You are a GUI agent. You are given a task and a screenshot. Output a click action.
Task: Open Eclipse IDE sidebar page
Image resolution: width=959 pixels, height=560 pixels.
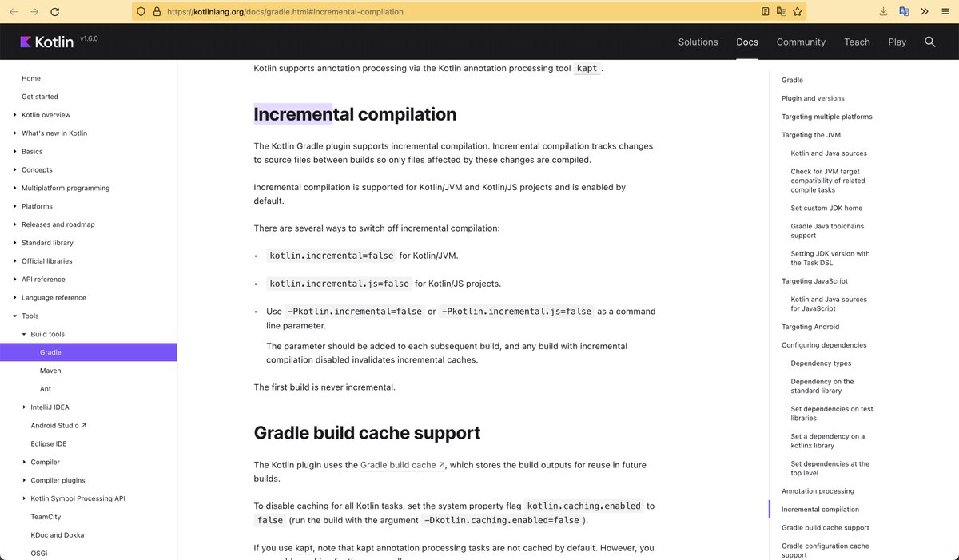point(49,443)
